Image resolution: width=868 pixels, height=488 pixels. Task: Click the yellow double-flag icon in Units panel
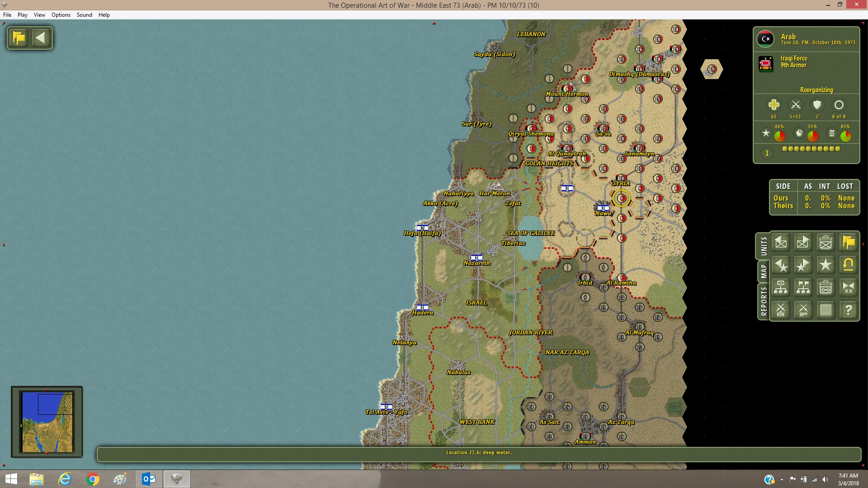tap(848, 242)
